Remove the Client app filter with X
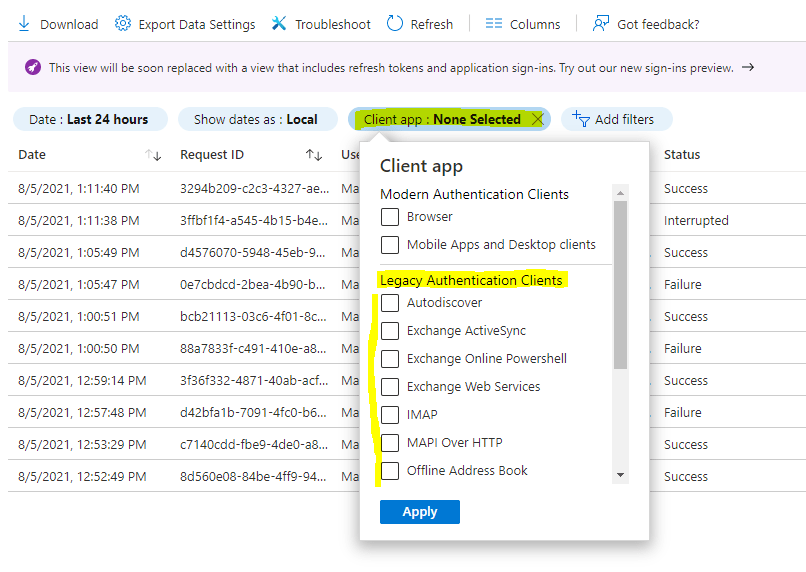Viewport: 806px width, 572px height. pos(538,119)
